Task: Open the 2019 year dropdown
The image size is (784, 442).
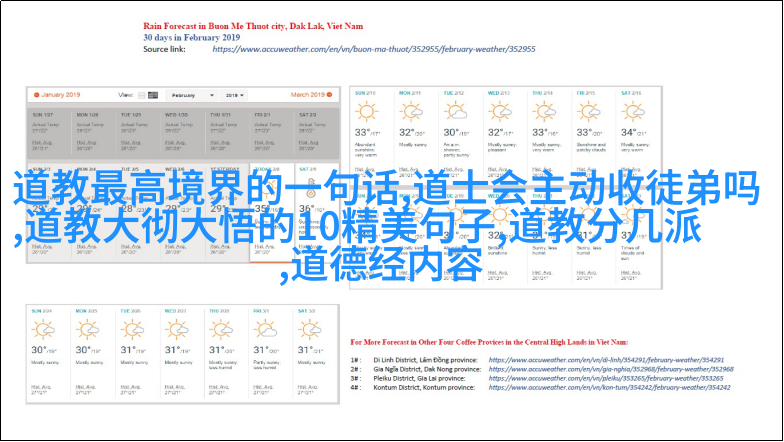Action: pyautogui.click(x=234, y=95)
